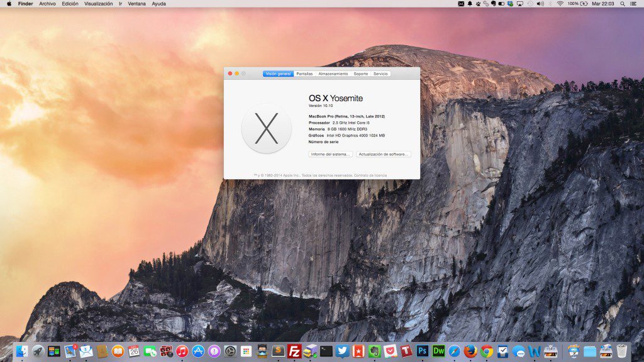Open blue folder stack in dock

590,351
